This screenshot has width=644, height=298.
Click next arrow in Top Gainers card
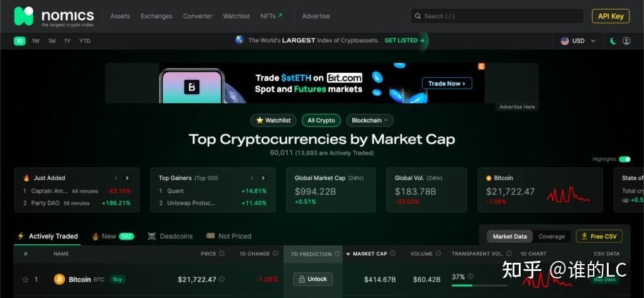coord(263,178)
